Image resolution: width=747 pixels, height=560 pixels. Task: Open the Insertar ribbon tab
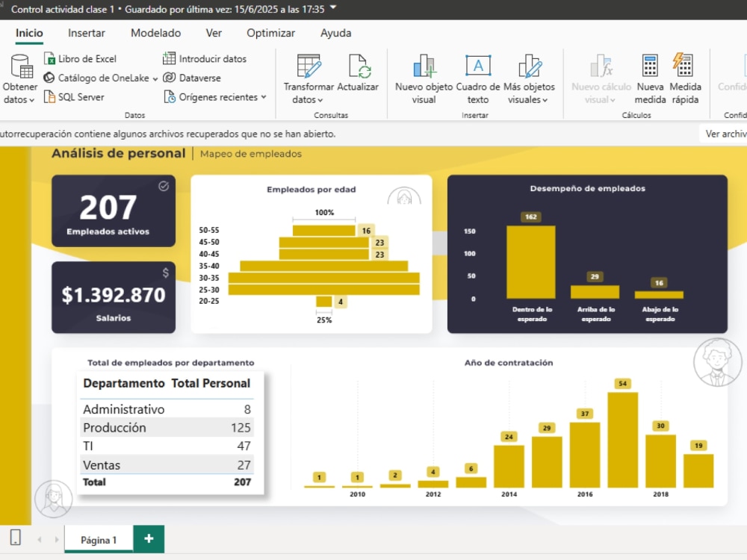(x=86, y=33)
